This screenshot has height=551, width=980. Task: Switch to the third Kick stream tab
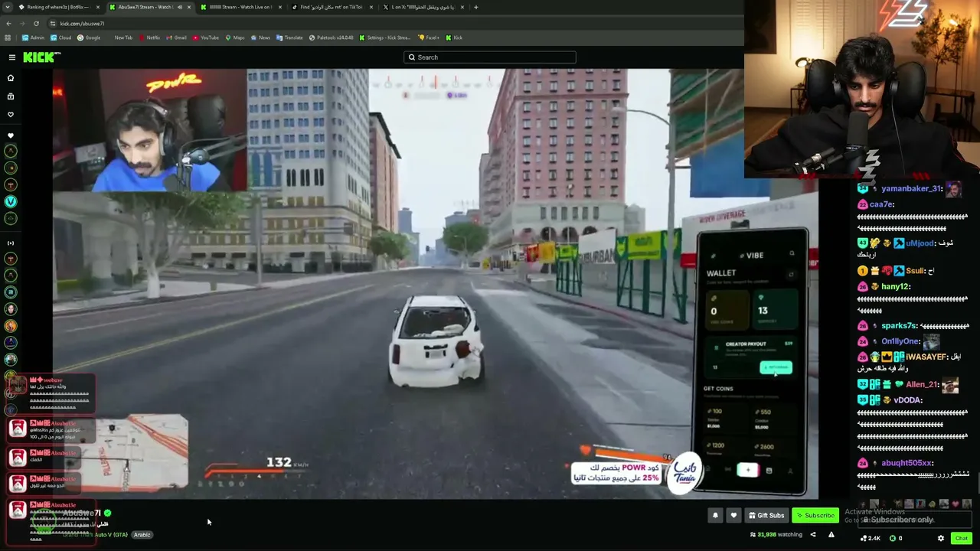(x=240, y=7)
